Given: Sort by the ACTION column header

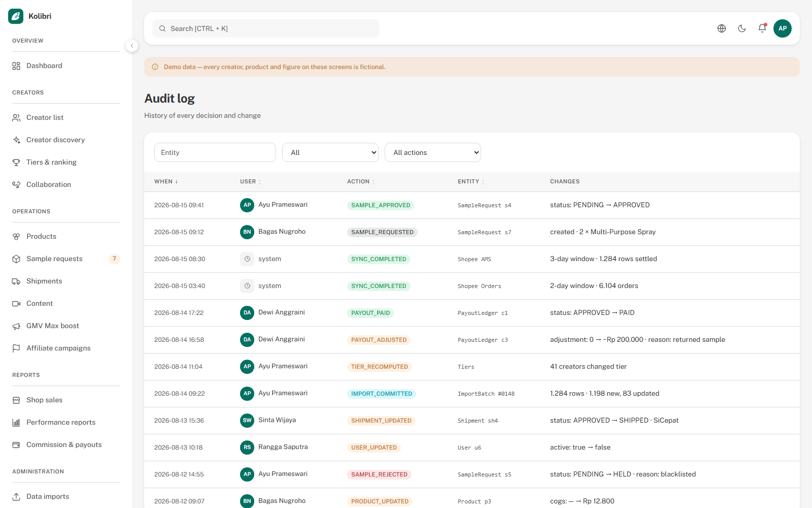Looking at the screenshot, I should [x=361, y=181].
